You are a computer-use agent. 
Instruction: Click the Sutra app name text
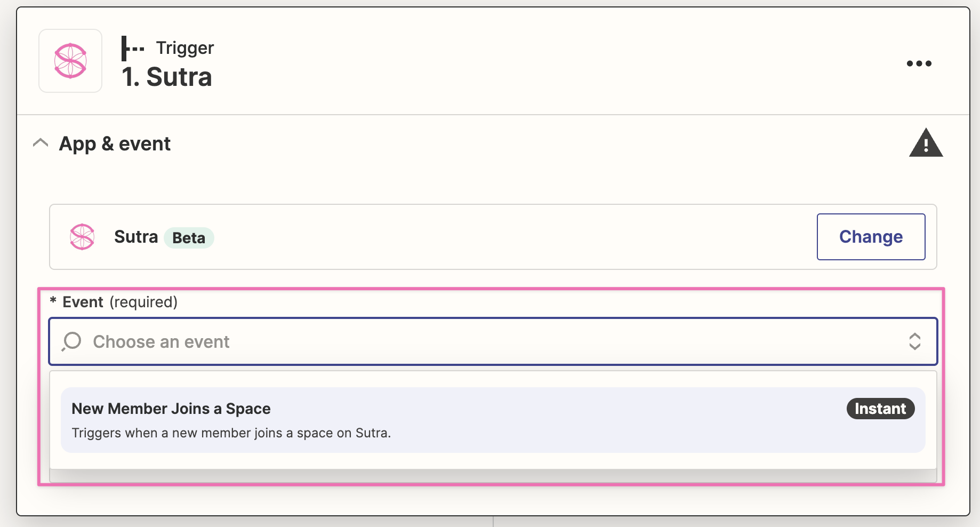136,237
